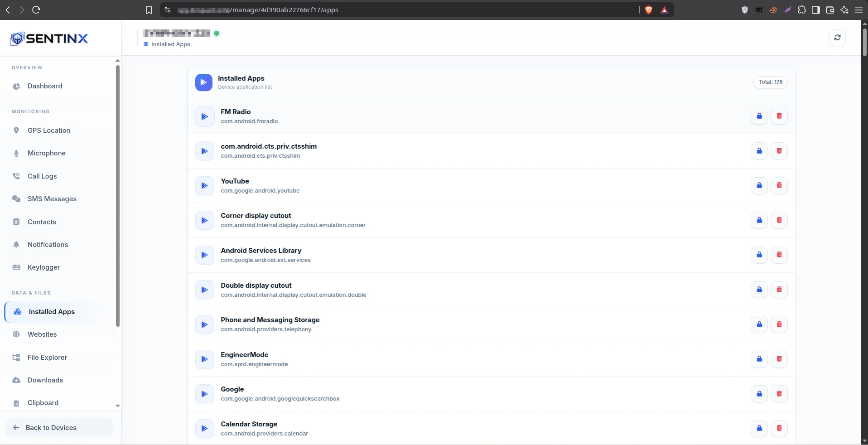Delete the Double display cutout app
This screenshot has height=445, width=868.
click(779, 290)
